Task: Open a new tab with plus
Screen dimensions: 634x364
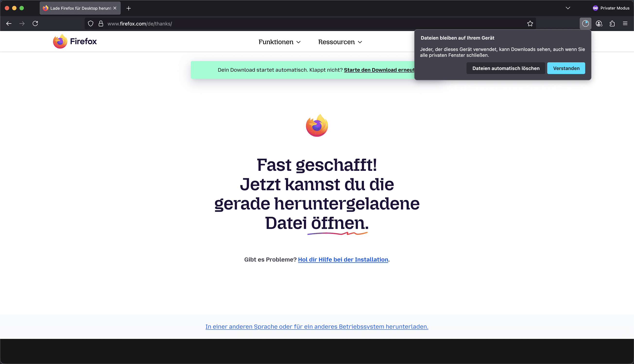Action: (129, 8)
